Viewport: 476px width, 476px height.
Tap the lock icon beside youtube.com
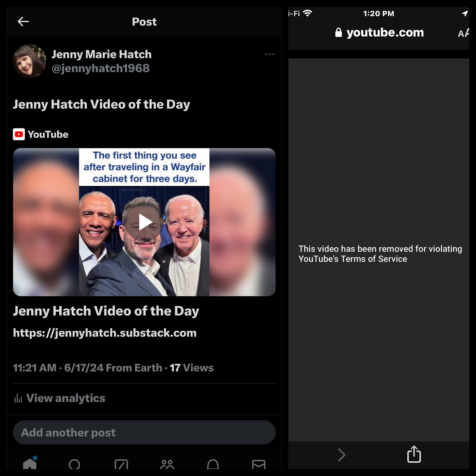tap(339, 32)
